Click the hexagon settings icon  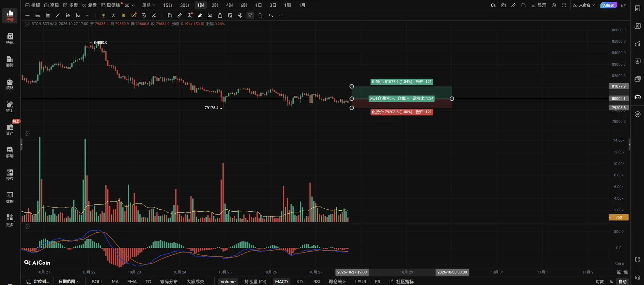point(554,5)
